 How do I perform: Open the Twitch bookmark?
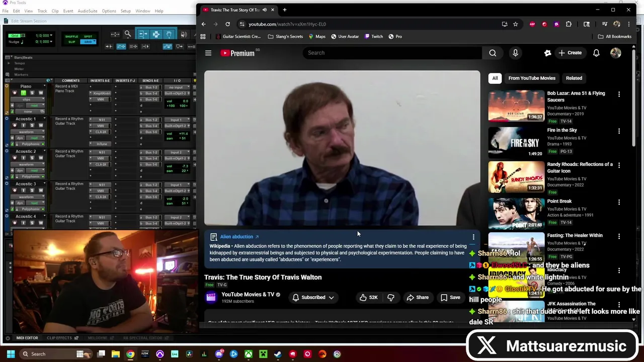373,36
